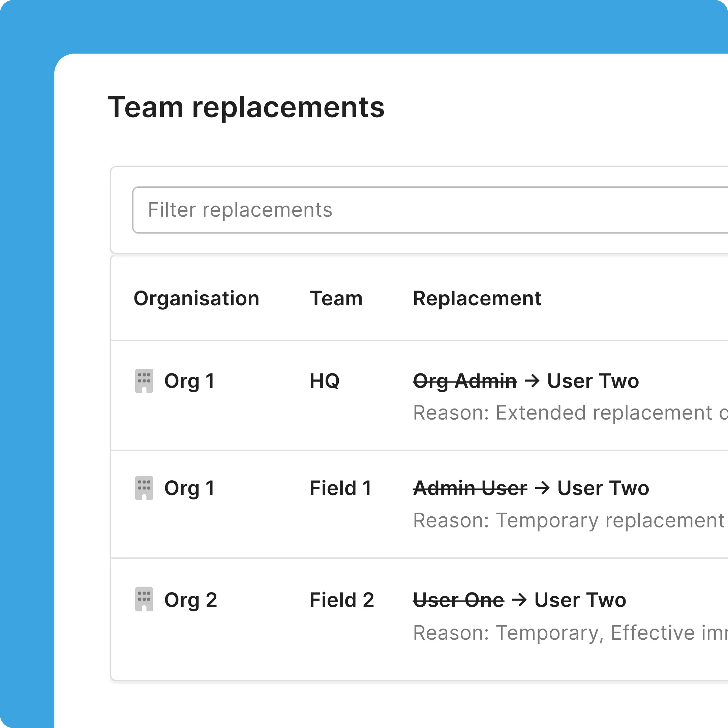Click the struck-through User One name
The width and height of the screenshot is (728, 728).
(458, 600)
